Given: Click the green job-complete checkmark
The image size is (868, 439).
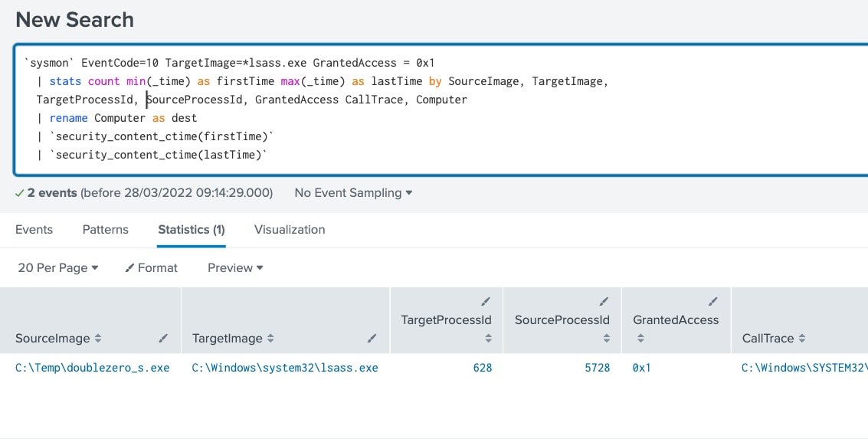Looking at the screenshot, I should 19,193.
